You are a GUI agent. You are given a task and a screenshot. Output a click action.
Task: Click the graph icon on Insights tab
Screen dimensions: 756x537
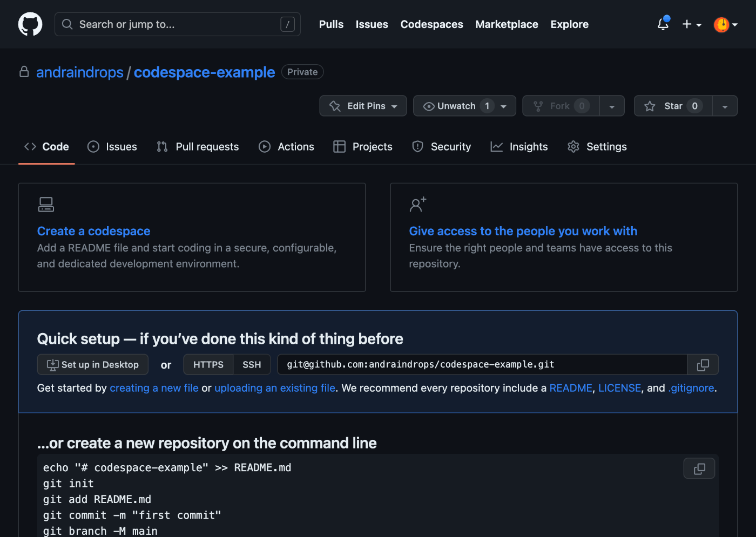(497, 147)
